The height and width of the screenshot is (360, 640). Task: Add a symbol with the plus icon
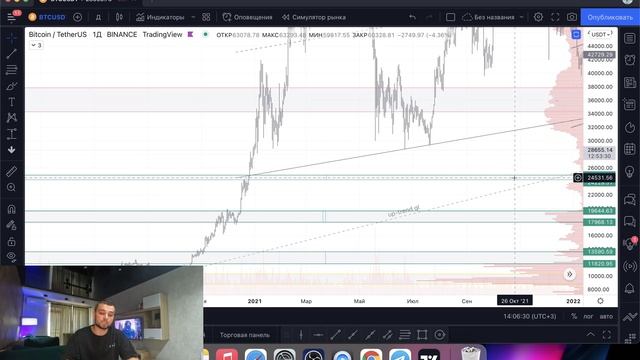tap(77, 17)
